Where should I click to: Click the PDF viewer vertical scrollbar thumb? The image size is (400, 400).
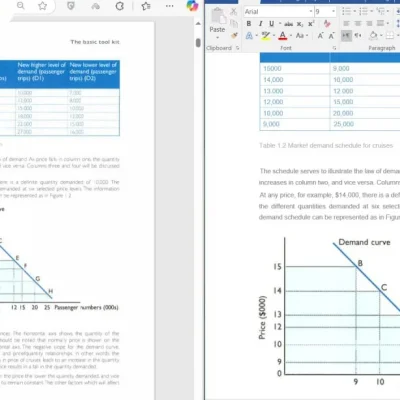pyautogui.click(x=198, y=43)
